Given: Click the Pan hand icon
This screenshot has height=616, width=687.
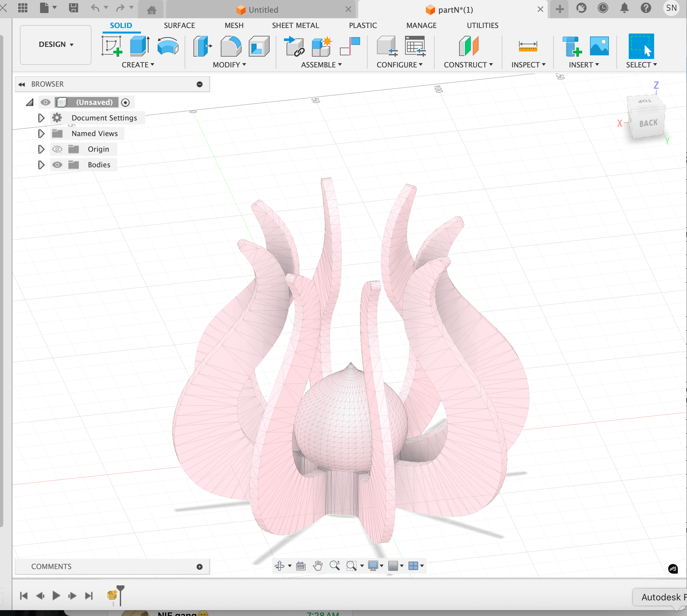Looking at the screenshot, I should click(x=317, y=566).
